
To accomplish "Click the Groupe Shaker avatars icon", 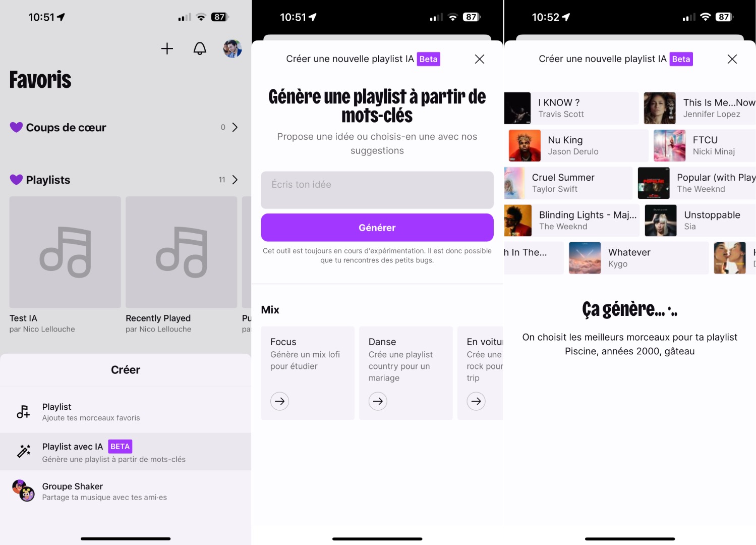I will coord(24,490).
